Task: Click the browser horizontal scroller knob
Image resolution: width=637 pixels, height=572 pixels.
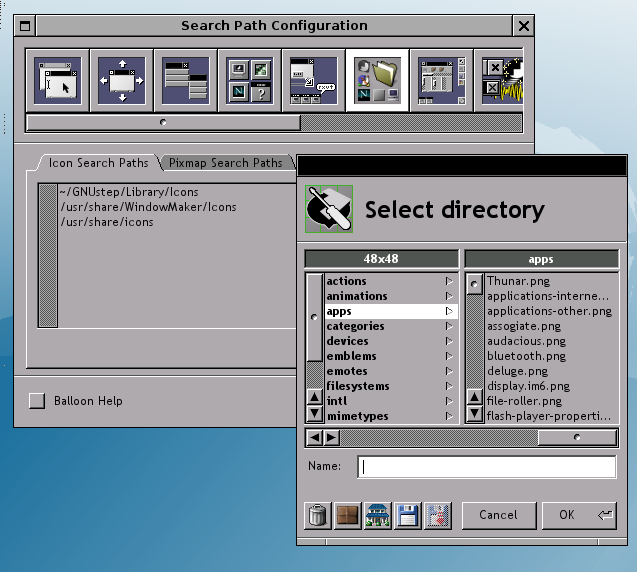Action: (577, 438)
